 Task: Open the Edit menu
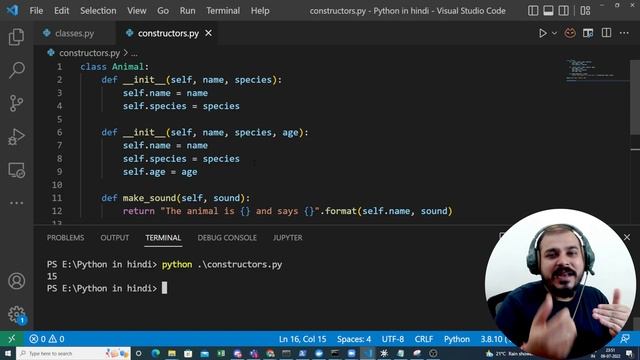coord(62,11)
